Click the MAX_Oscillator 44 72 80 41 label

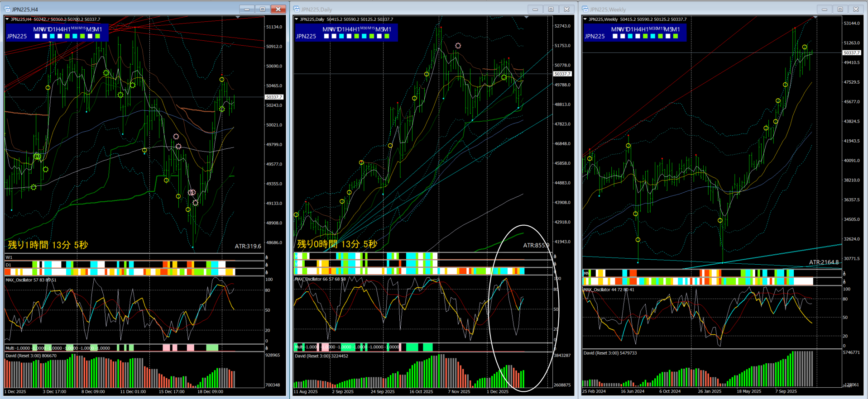pyautogui.click(x=609, y=290)
